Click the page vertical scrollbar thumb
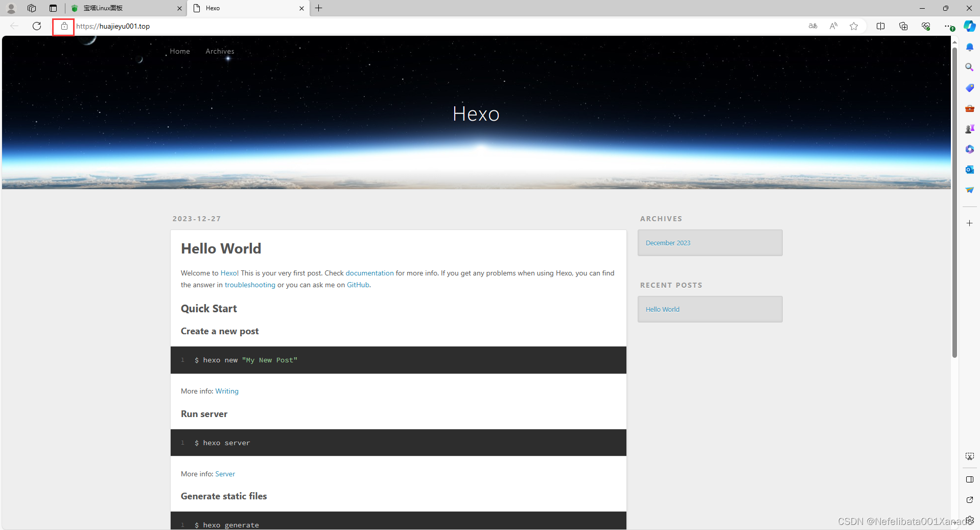Image resolution: width=980 pixels, height=530 pixels. pos(954,202)
